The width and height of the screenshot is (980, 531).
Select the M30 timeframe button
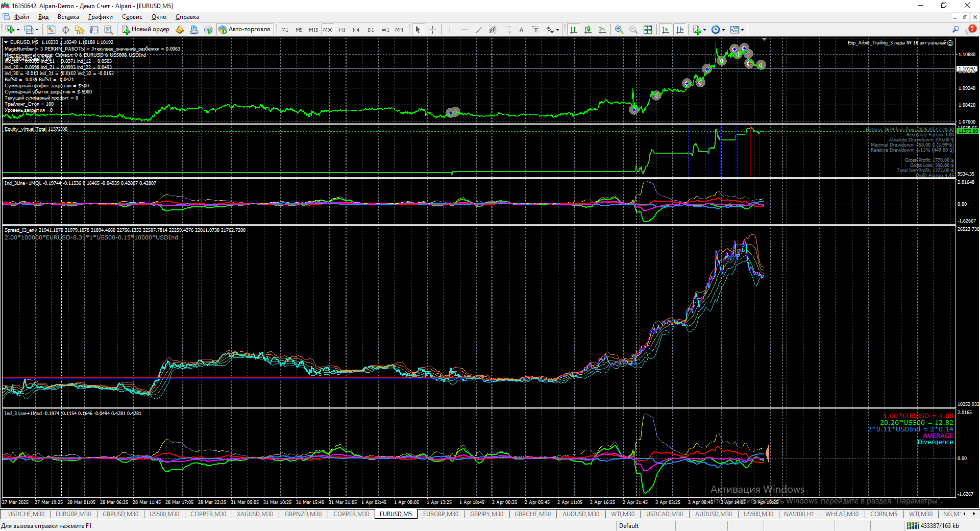coord(328,30)
